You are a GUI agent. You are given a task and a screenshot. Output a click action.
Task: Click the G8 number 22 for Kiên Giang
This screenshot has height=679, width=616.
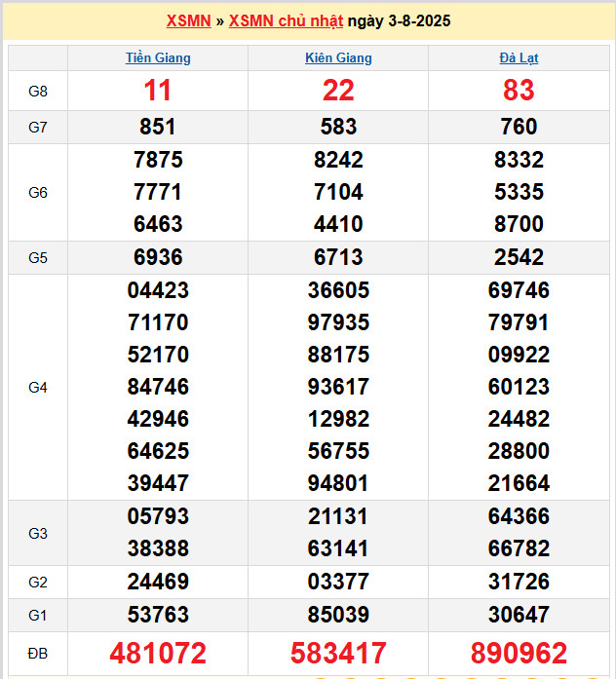click(338, 91)
